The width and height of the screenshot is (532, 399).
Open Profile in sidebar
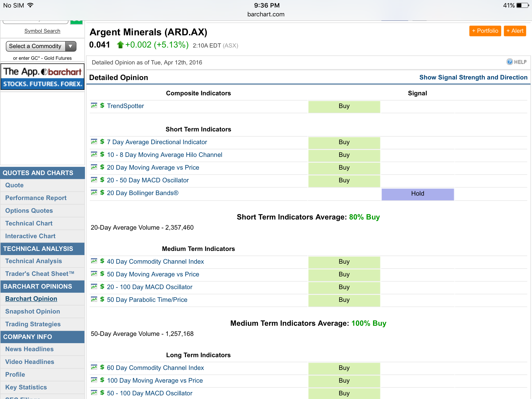pyautogui.click(x=15, y=375)
